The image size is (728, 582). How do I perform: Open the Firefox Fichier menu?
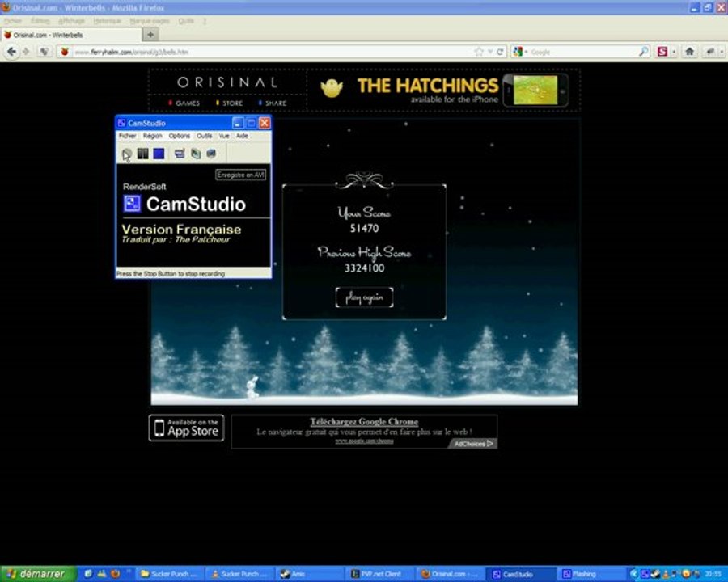pyautogui.click(x=13, y=21)
